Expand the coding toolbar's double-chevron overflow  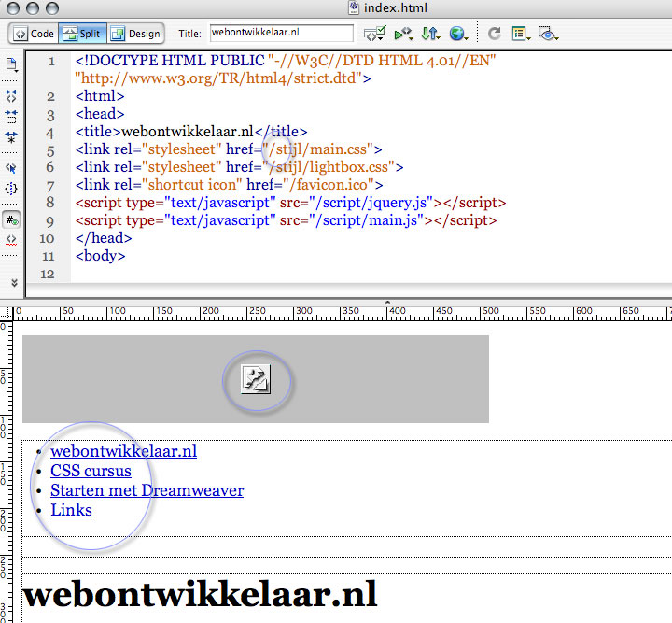14,283
